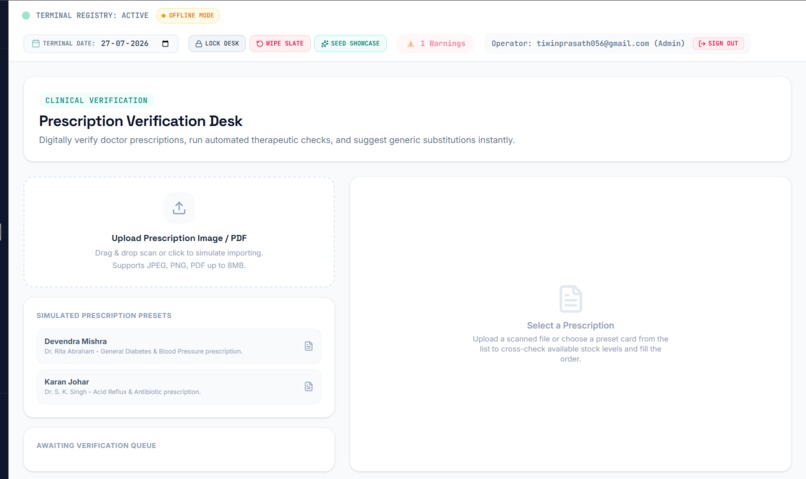806x479 pixels.
Task: Click the document icon on Karan Johar card
Action: tap(308, 386)
